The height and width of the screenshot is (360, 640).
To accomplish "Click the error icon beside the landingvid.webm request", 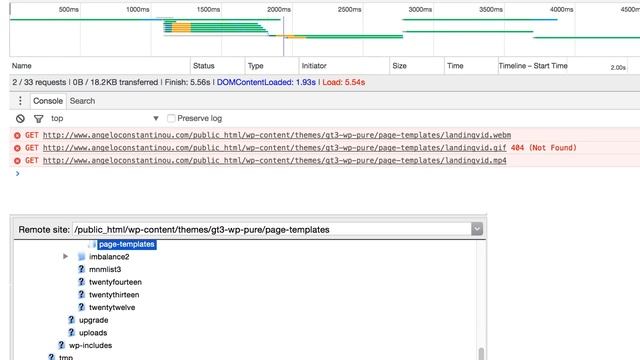I will 17,136.
